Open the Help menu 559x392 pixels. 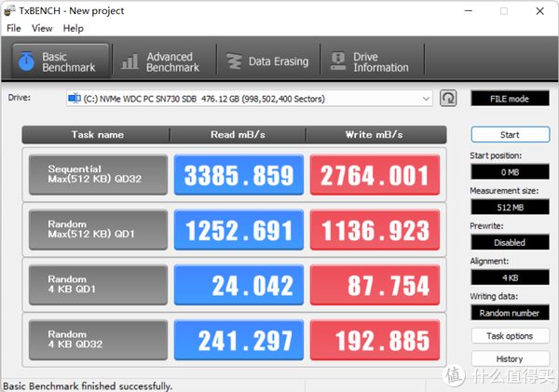pos(73,28)
